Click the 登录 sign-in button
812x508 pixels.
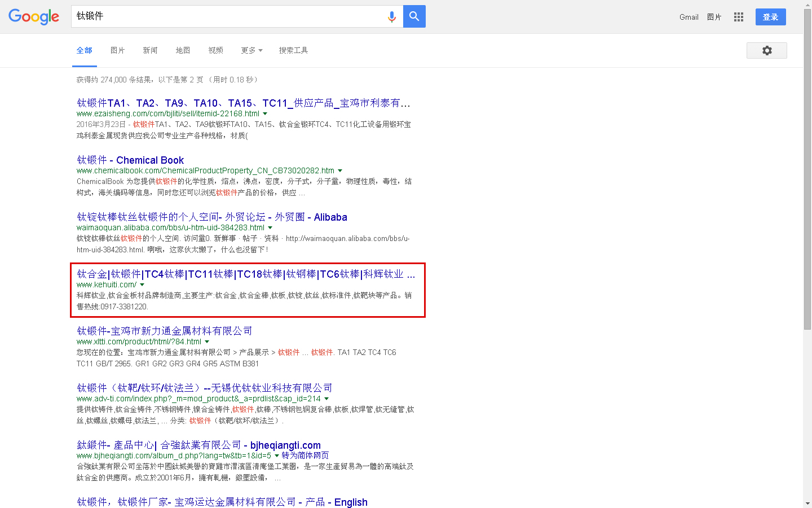pyautogui.click(x=771, y=17)
